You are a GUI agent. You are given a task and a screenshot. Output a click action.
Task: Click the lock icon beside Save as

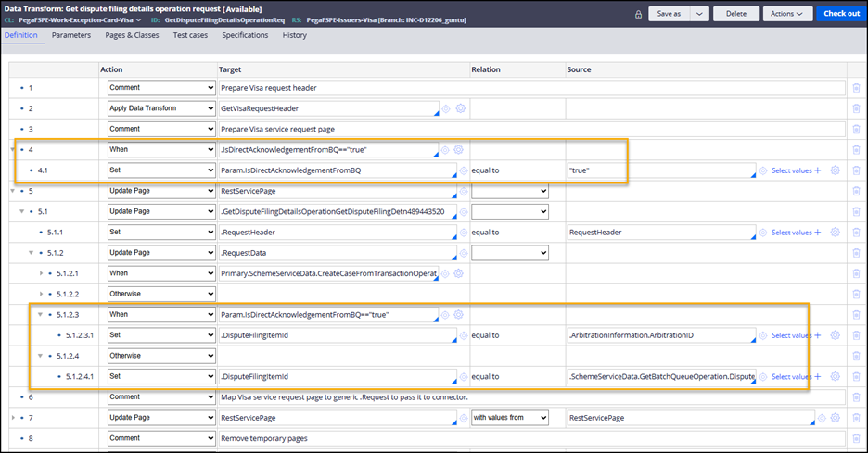[638, 15]
